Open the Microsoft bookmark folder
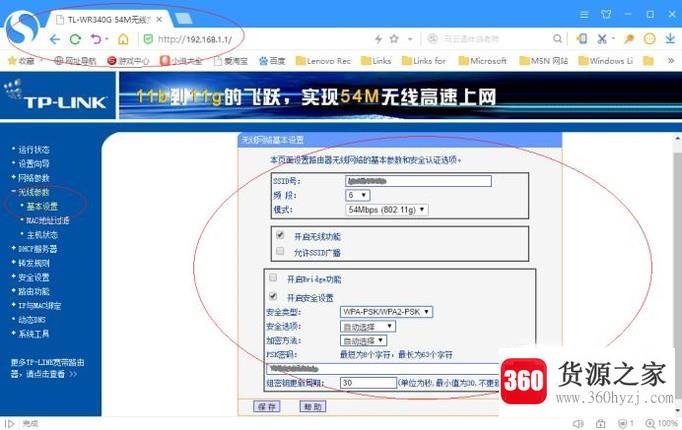 [x=483, y=61]
